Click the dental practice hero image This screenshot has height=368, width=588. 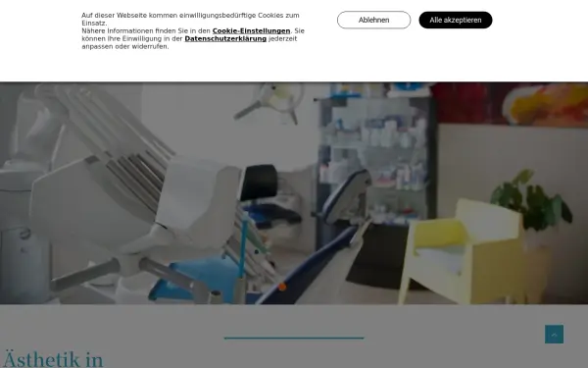pyautogui.click(x=294, y=193)
